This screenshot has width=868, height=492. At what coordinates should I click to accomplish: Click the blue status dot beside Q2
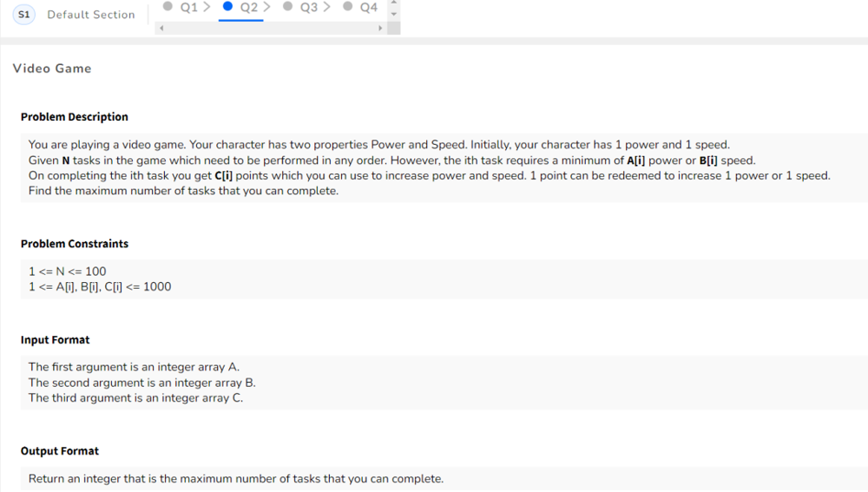[227, 6]
